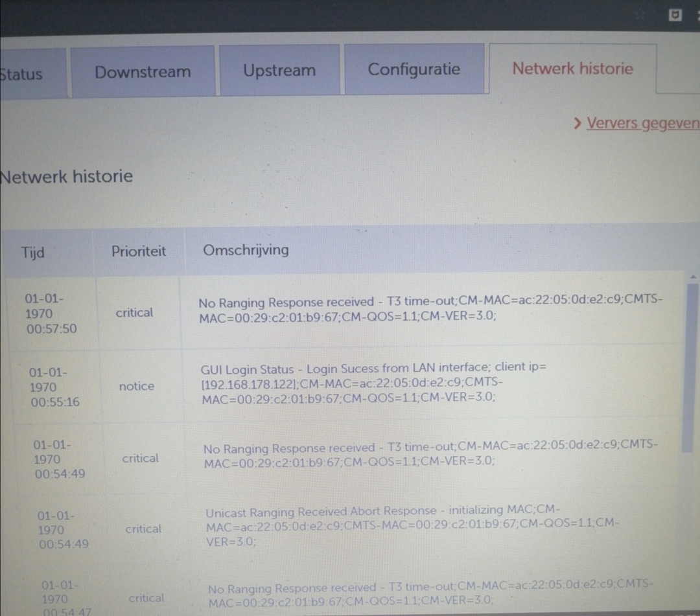Click the Omschrijving column header
Viewport: 700px width, 616px height.
(246, 250)
